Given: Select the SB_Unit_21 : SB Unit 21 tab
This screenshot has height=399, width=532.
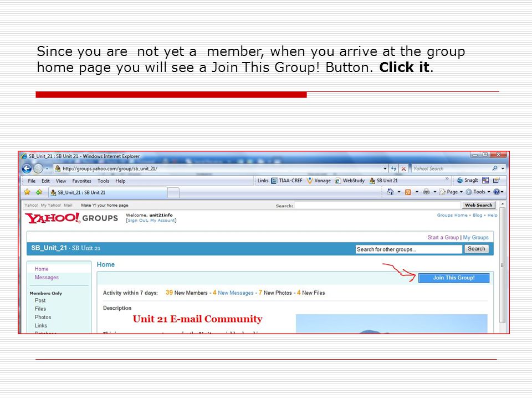Looking at the screenshot, I should point(108,192).
